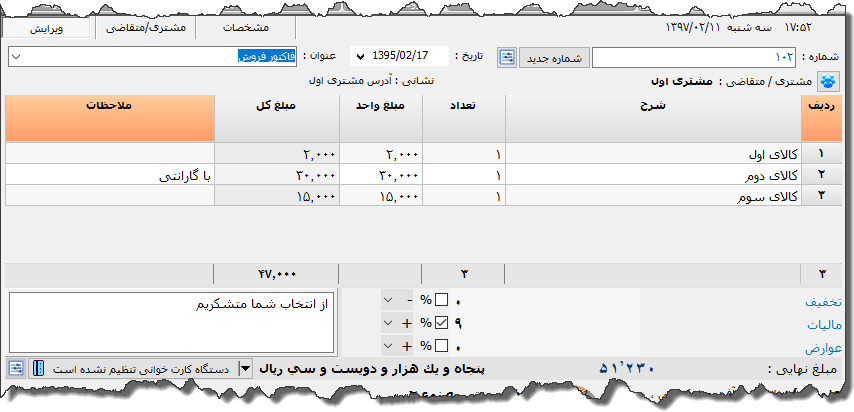Expand the تخفیف minus sign dropdown

[x=388, y=300]
